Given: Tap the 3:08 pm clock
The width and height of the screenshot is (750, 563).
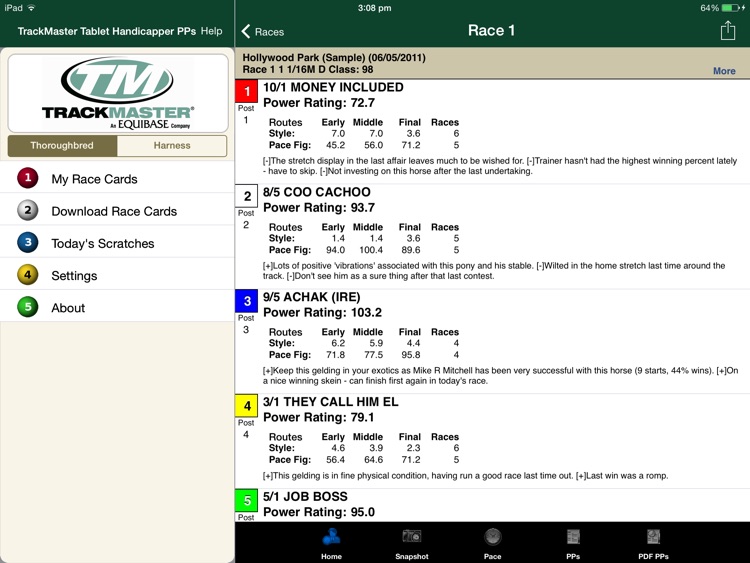Looking at the screenshot, I should click(374, 8).
